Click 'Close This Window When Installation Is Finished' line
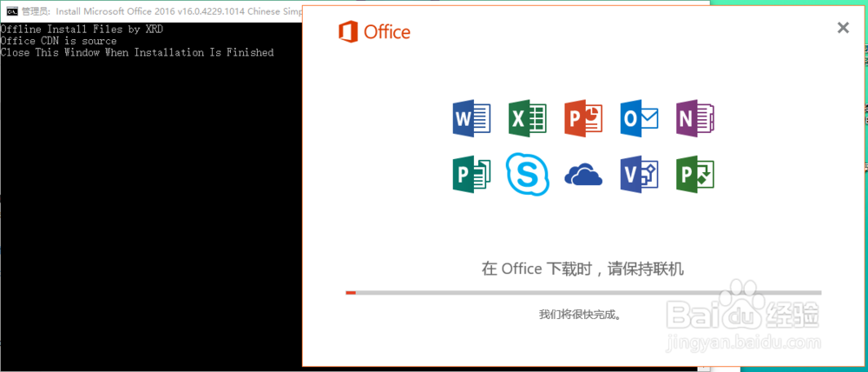The width and height of the screenshot is (868, 372). click(x=137, y=53)
